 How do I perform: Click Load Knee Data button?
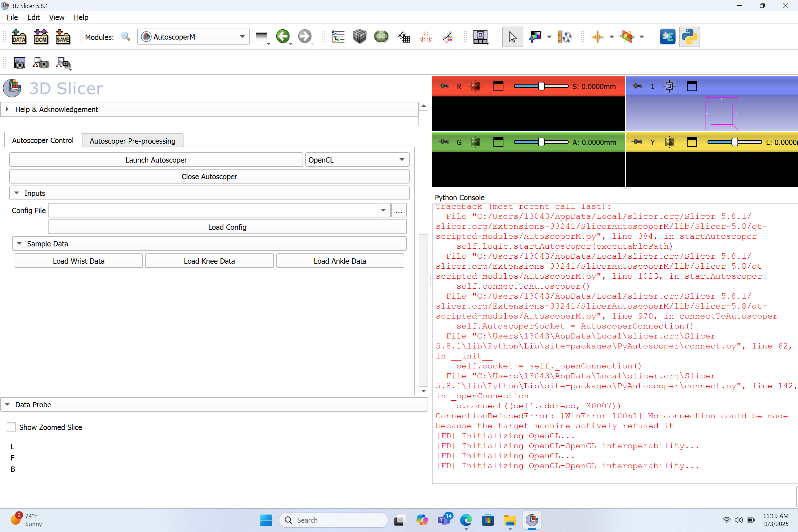pos(209,261)
